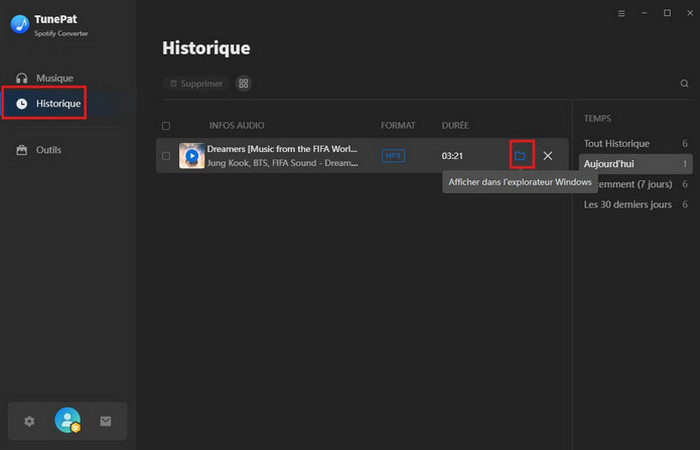Click the MP3 format badge

point(393,156)
